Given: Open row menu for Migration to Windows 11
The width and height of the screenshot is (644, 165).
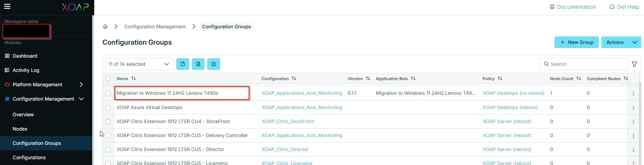Looking at the screenshot, I should [x=633, y=93].
